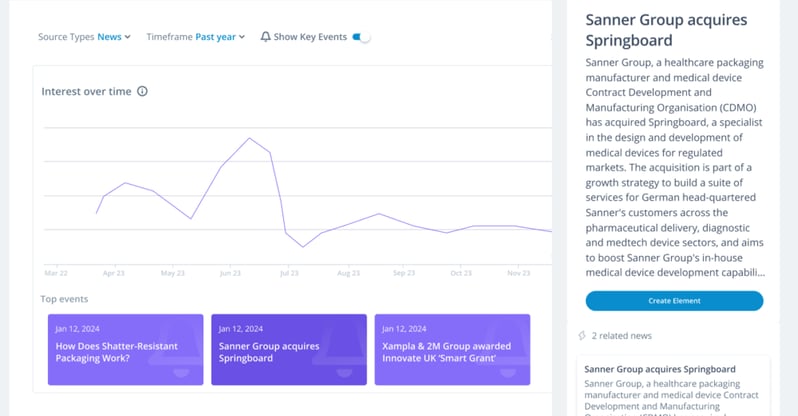This screenshot has width=798, height=416.
Task: Click the Interest over time title
Action: click(87, 91)
